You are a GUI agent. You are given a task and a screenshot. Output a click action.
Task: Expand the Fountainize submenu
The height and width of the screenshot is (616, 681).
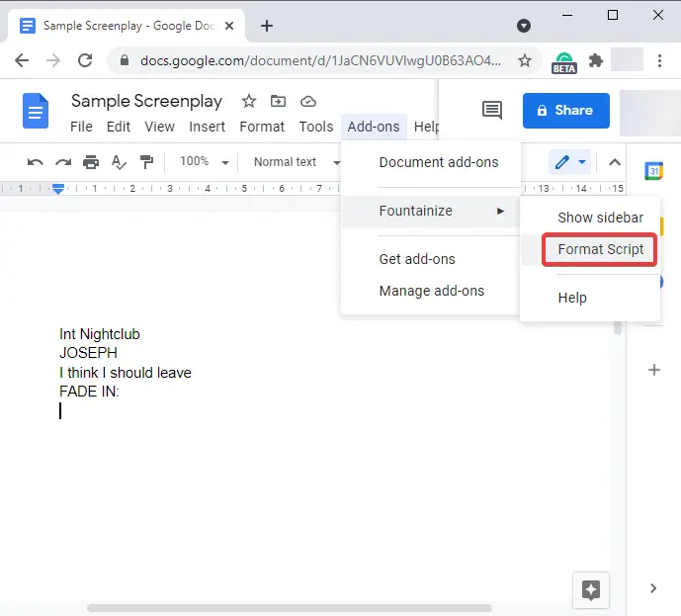(431, 212)
